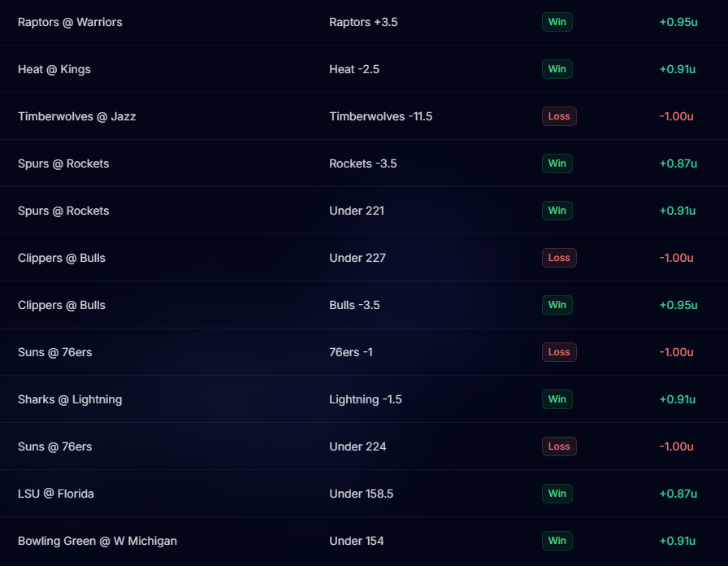Click the Under 158.5 pick

pos(362,494)
